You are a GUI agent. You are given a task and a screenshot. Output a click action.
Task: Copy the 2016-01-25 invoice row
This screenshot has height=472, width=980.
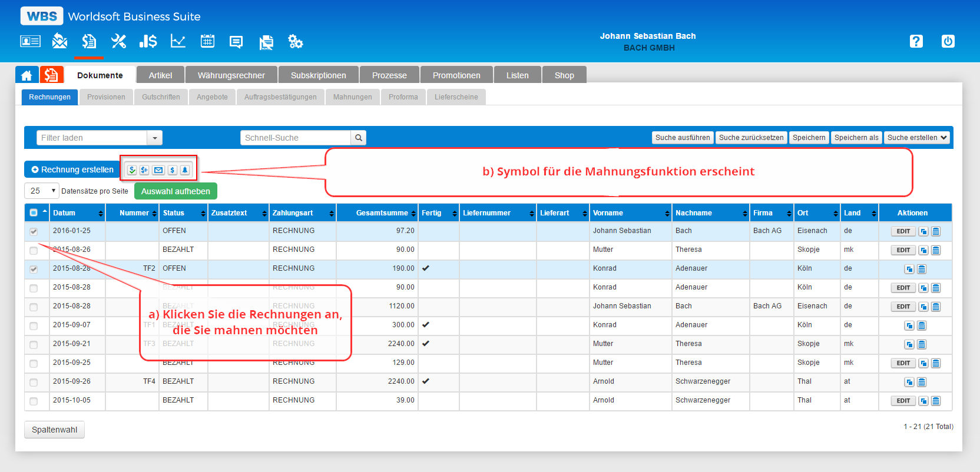(923, 231)
